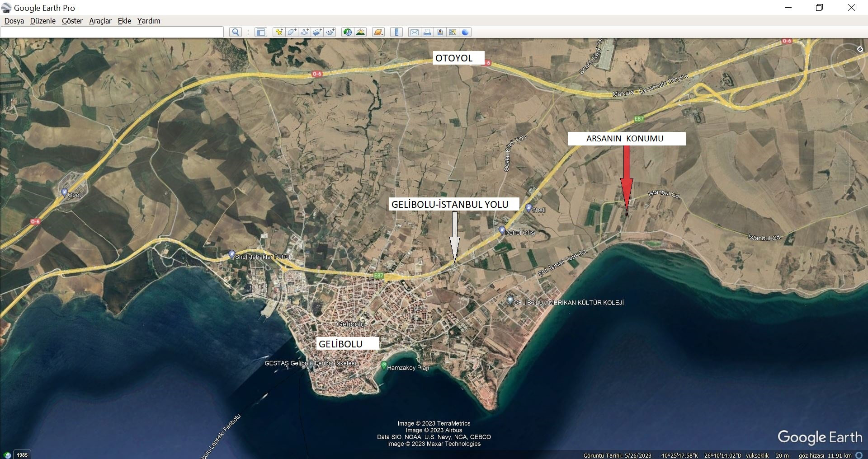Toggle the sidebar panel visibility

click(x=261, y=32)
